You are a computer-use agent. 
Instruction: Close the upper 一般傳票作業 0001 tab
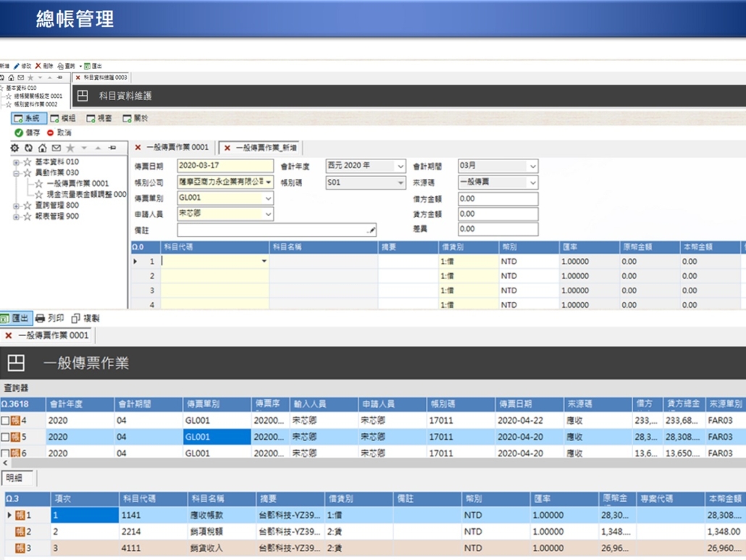[138, 148]
